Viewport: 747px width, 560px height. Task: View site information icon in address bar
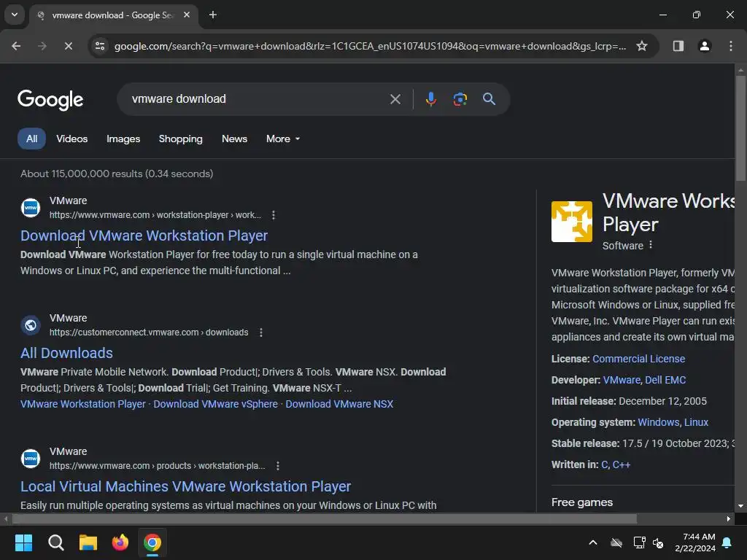pyautogui.click(x=100, y=46)
